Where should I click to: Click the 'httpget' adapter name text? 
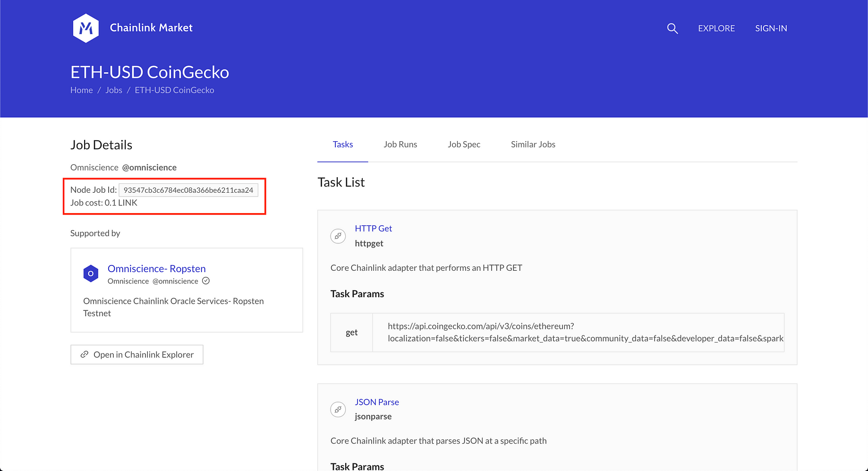tap(369, 243)
